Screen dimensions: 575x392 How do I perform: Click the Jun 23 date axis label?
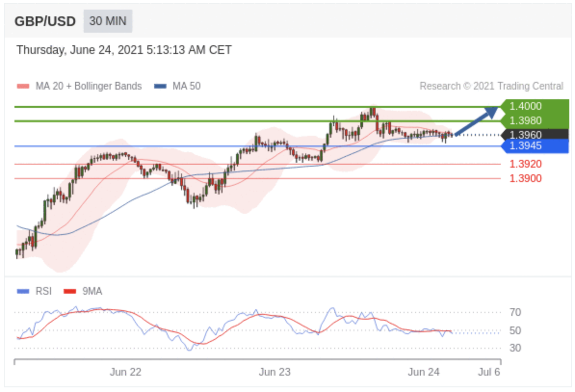[x=274, y=372]
